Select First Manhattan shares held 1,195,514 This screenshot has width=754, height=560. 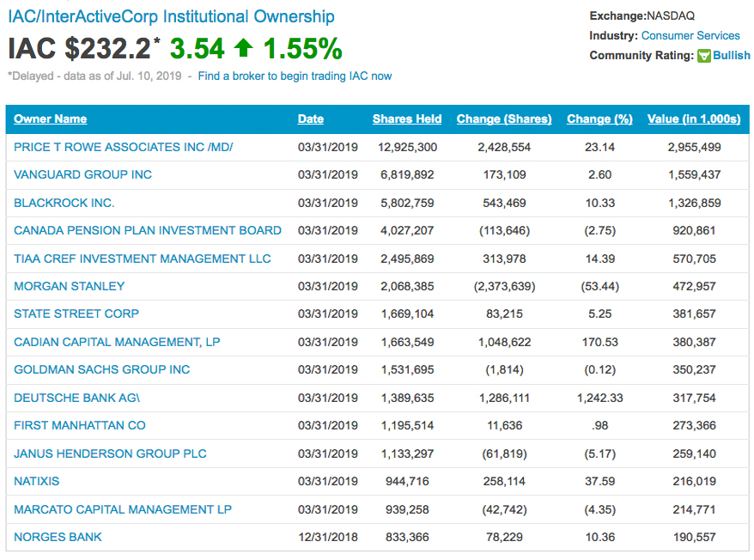pyautogui.click(x=407, y=425)
